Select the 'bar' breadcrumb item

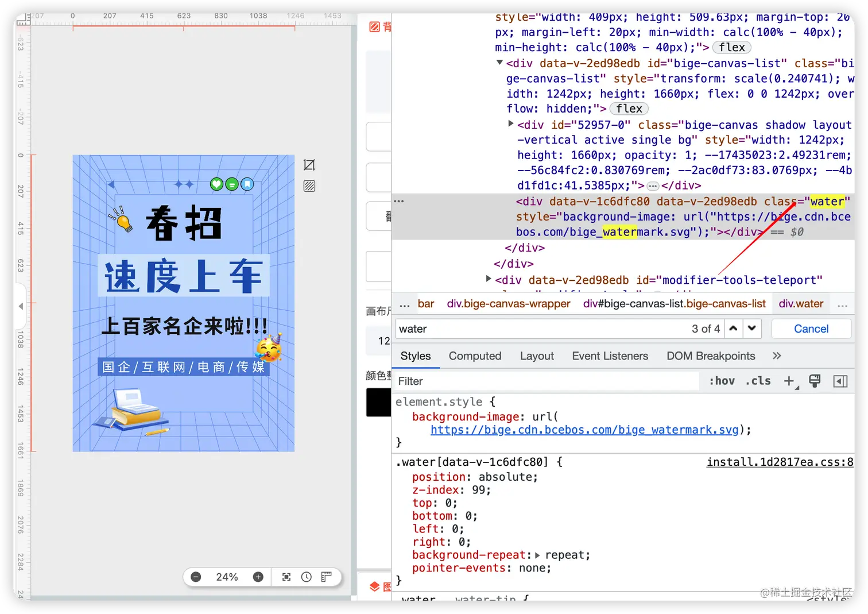tap(426, 303)
